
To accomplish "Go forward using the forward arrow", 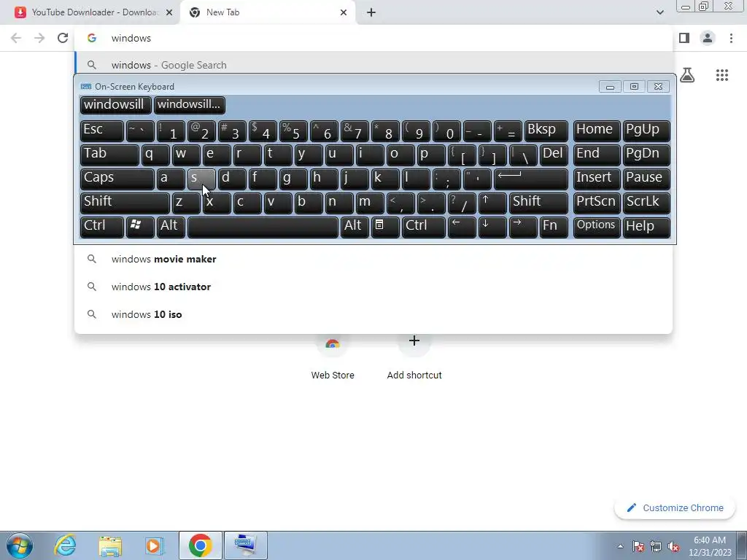I will point(39,38).
